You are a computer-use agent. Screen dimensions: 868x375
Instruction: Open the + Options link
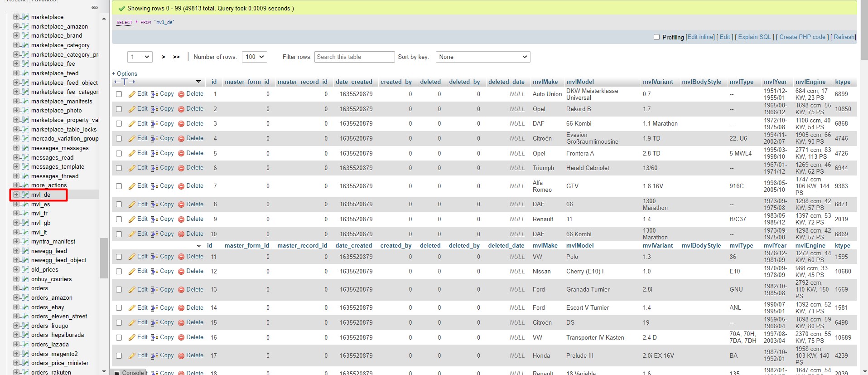click(x=125, y=73)
